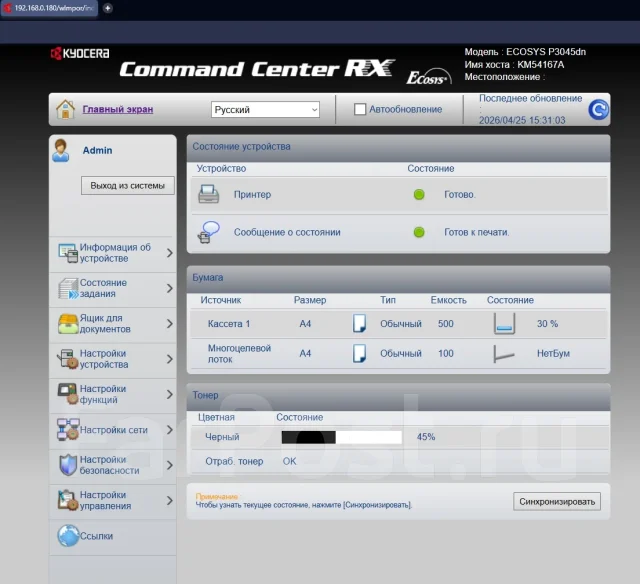The image size is (640, 584).
Task: Click the status message speech bubble icon
Action: pos(209,232)
